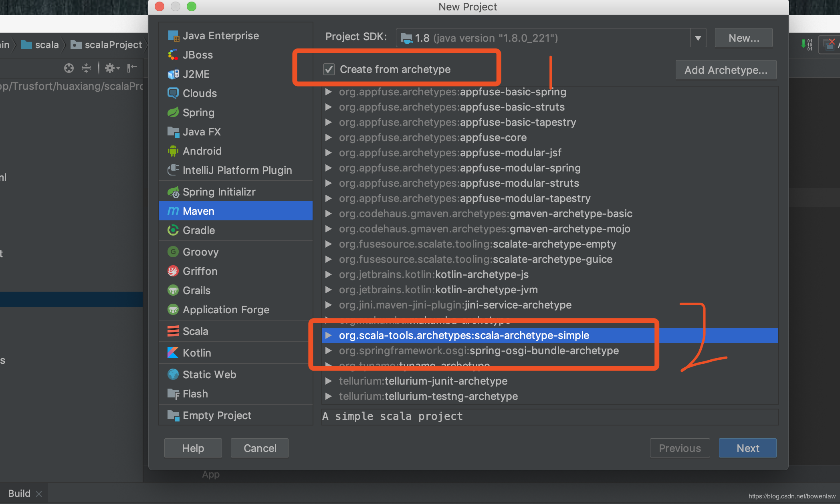Click the Cancel button
840x504 pixels.
(x=260, y=448)
